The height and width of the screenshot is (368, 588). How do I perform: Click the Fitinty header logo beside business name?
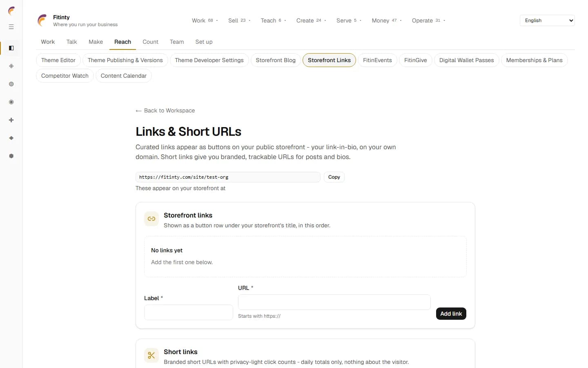[x=42, y=20]
